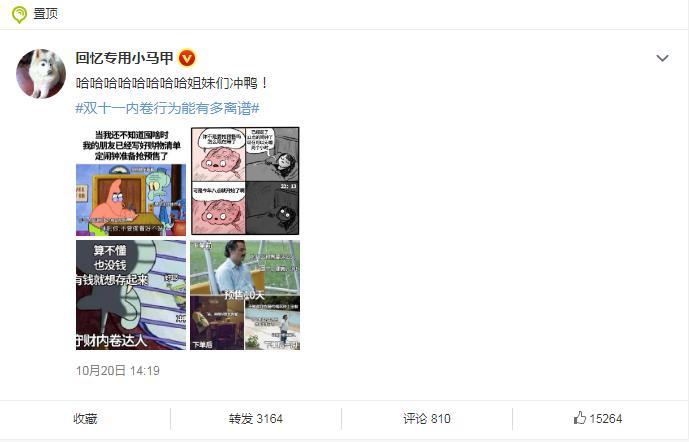Viewport: 689px width, 442px height.
Task: Click the 15264 like count number
Action: (x=606, y=419)
